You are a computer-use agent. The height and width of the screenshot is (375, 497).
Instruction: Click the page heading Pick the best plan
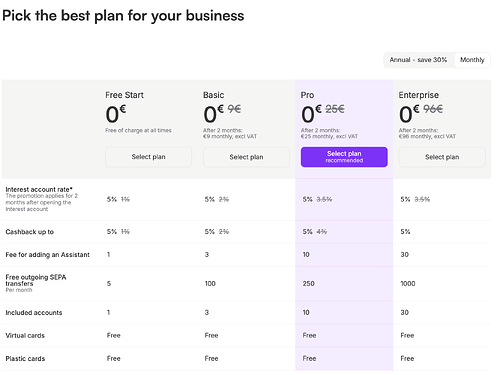123,16
